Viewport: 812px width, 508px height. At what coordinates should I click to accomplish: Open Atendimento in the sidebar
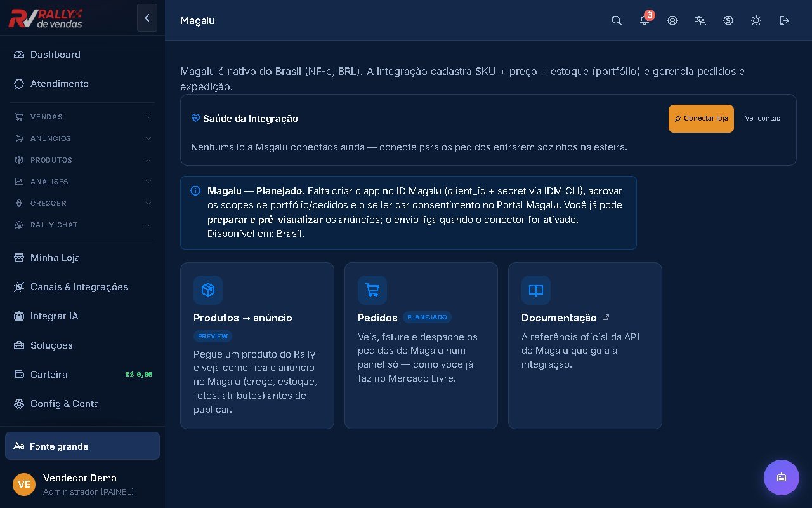[82, 84]
